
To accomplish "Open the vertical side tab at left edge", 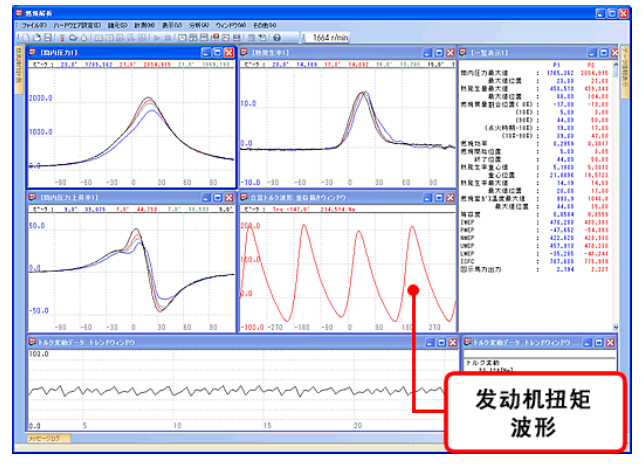I will (18, 70).
